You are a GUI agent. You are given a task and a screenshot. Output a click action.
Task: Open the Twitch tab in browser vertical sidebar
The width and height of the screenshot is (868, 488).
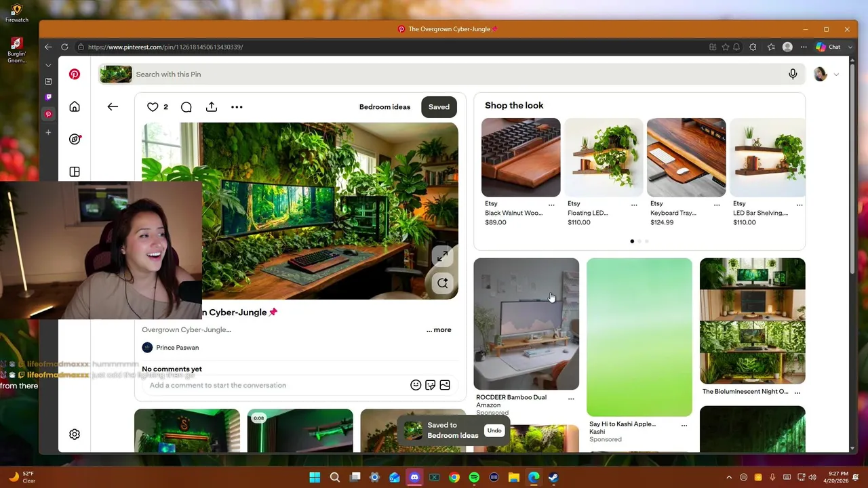click(48, 98)
